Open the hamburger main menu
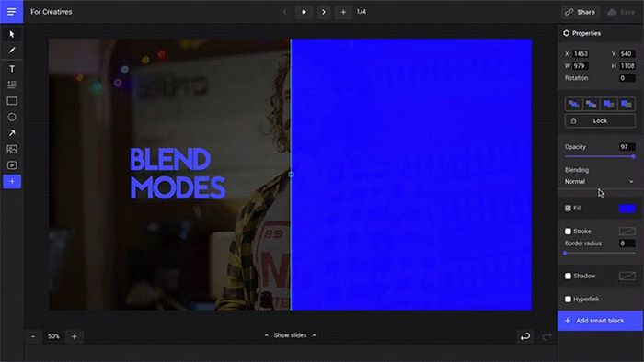This screenshot has width=644, height=362. [11, 11]
